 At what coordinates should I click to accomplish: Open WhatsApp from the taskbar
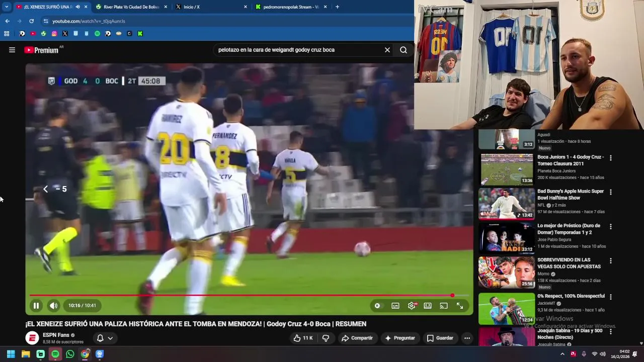click(70, 354)
